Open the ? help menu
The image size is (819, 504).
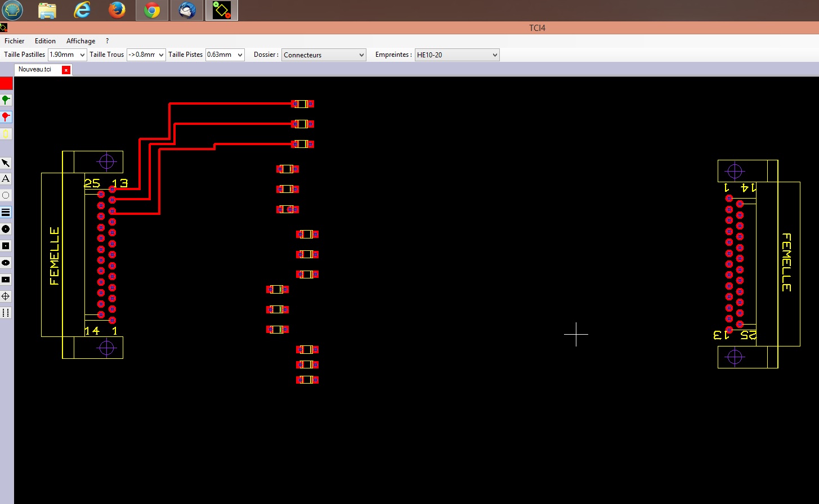click(x=107, y=41)
